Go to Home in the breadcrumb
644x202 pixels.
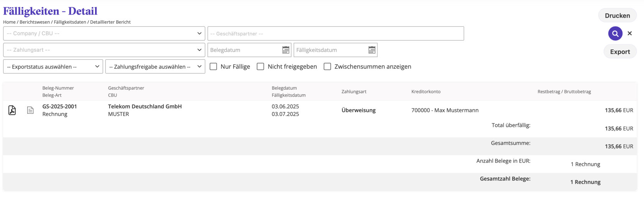[x=9, y=22]
